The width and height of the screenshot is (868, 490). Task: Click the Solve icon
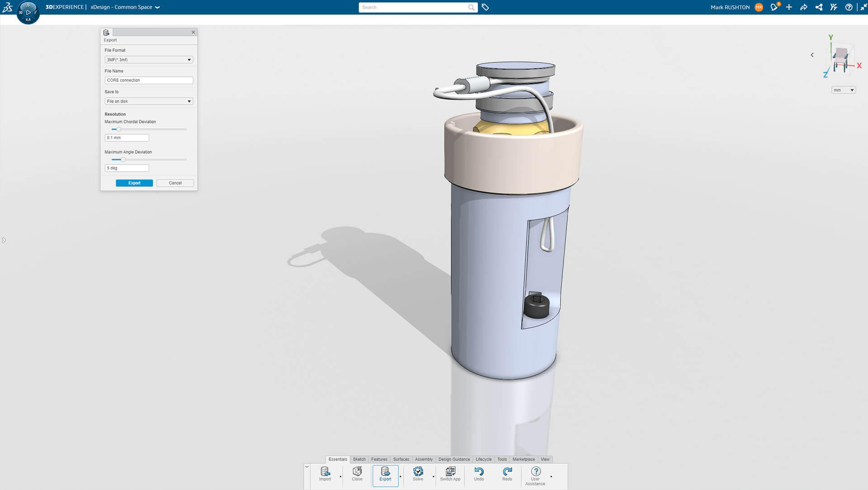(418, 474)
